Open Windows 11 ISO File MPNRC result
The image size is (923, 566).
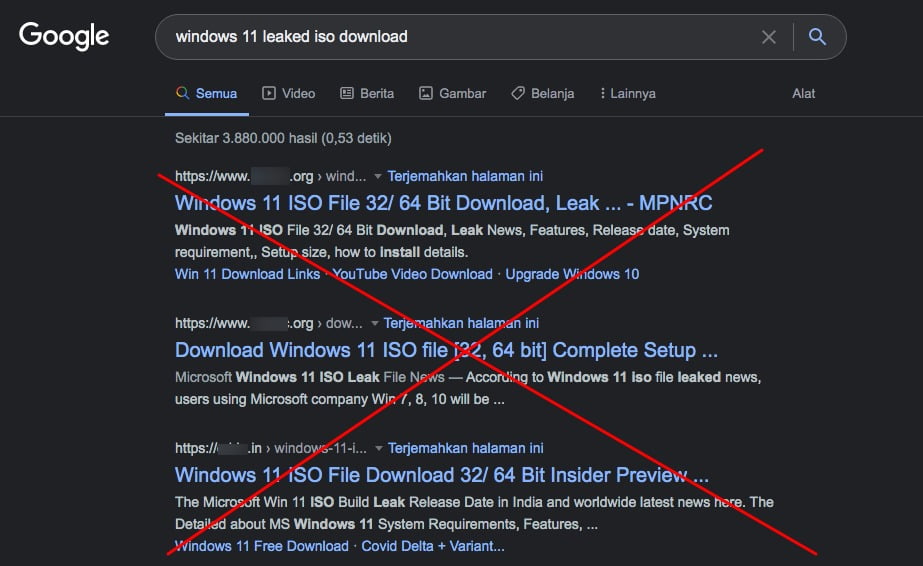tap(443, 204)
